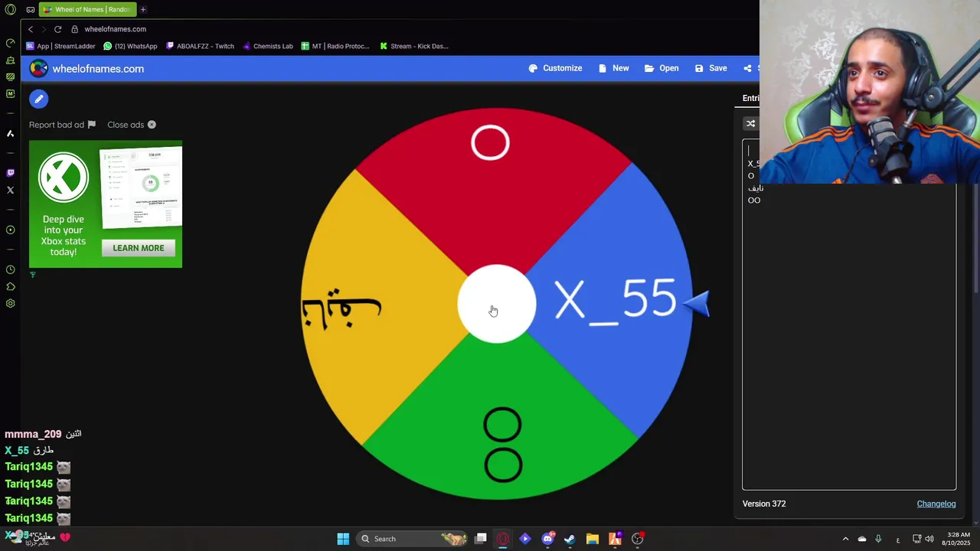This screenshot has height=551, width=980.
Task: Click the Share icon in the header
Action: [x=747, y=68]
